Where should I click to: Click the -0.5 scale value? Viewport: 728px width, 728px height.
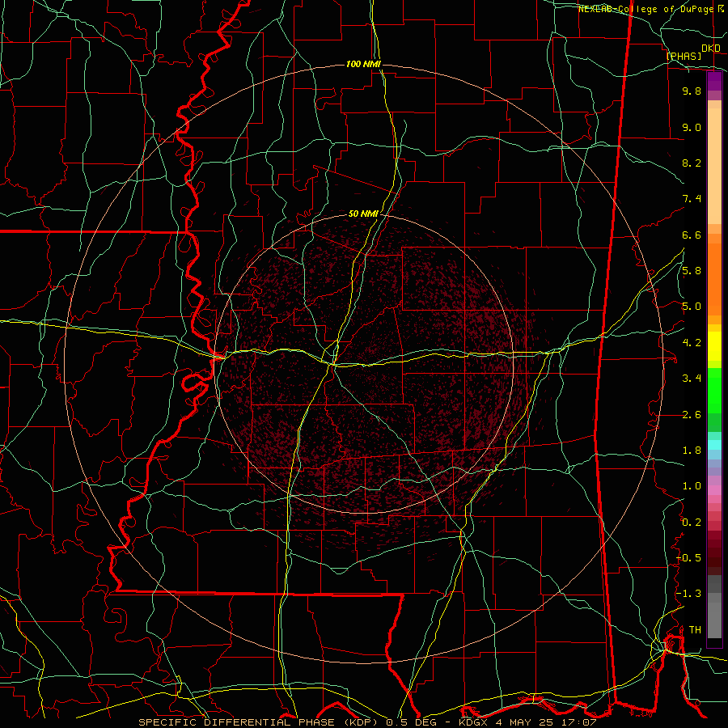(688, 558)
